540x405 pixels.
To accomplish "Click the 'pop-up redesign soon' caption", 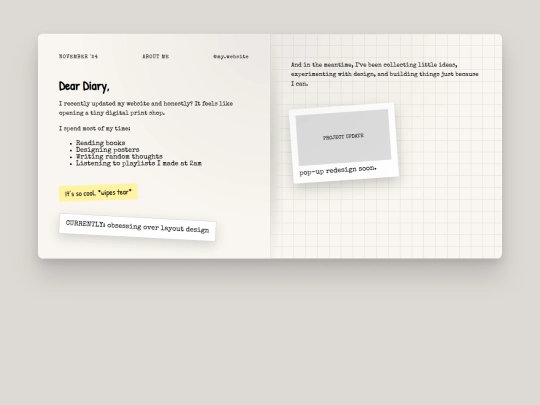I will (338, 170).
